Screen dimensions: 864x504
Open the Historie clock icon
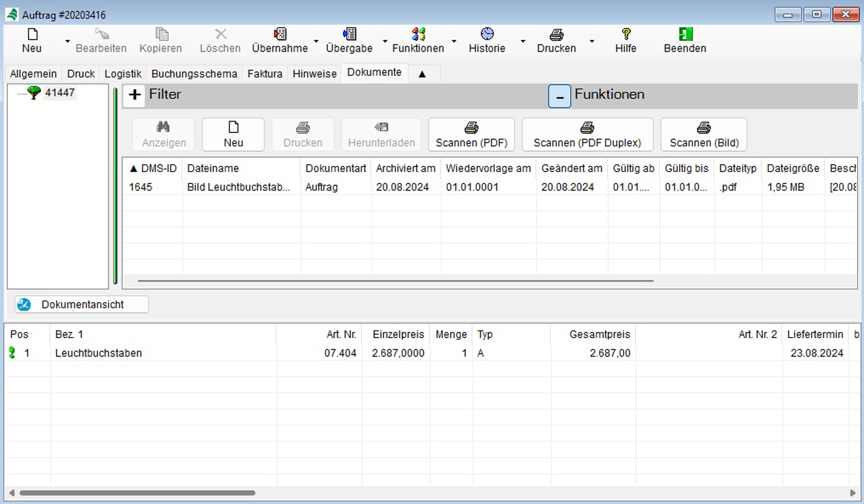point(487,34)
